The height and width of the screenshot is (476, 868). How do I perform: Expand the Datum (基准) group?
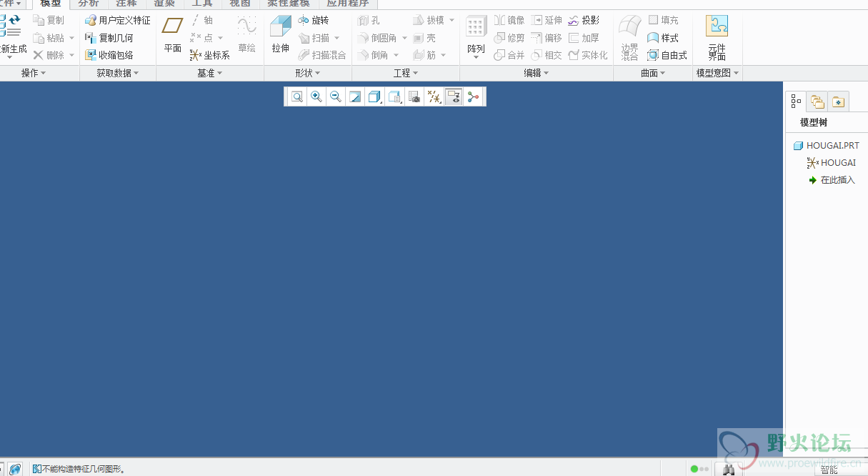210,74
